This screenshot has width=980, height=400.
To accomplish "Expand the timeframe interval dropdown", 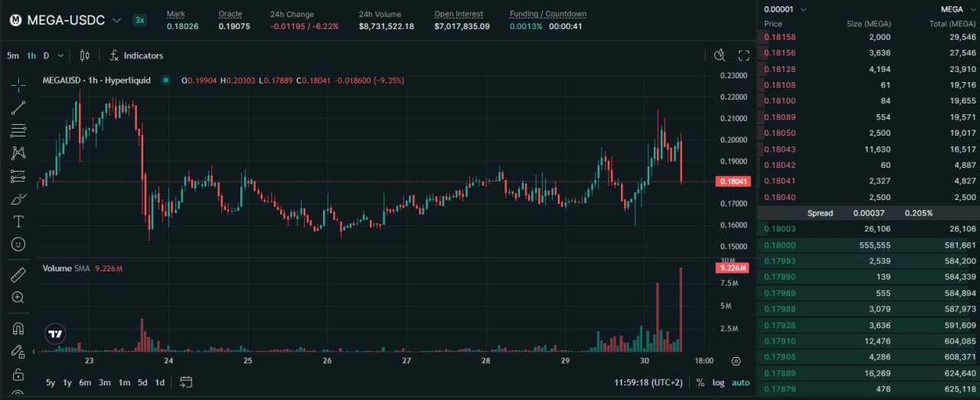I will coord(60,55).
